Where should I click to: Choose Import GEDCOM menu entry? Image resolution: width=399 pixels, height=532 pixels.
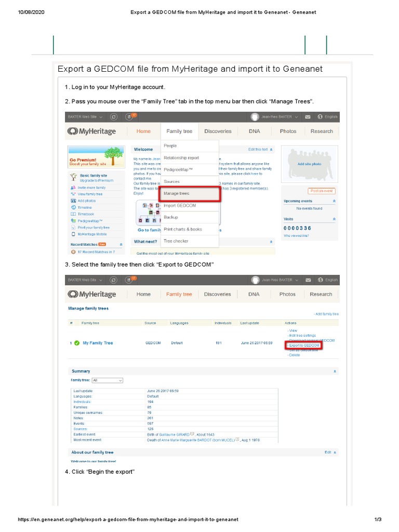click(190, 206)
